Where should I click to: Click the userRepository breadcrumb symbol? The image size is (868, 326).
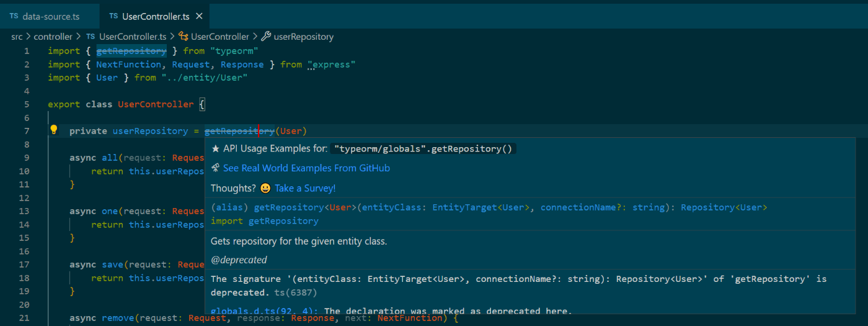click(303, 37)
